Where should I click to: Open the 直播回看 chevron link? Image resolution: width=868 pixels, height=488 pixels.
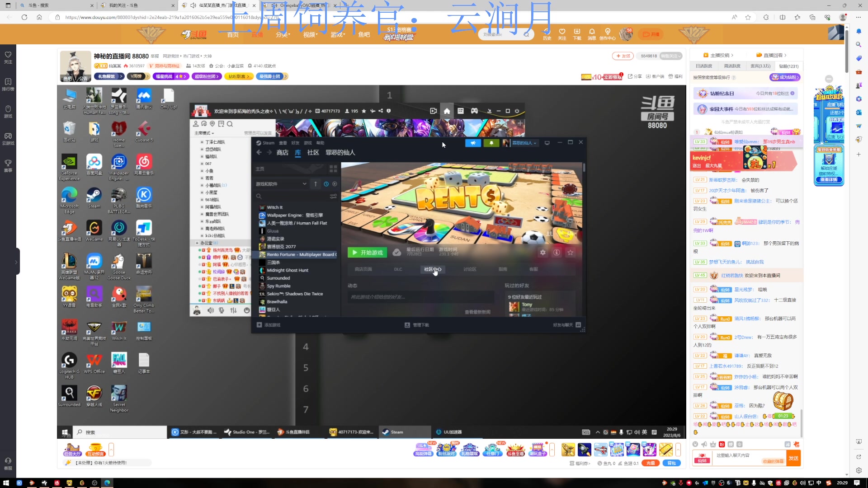click(x=771, y=55)
